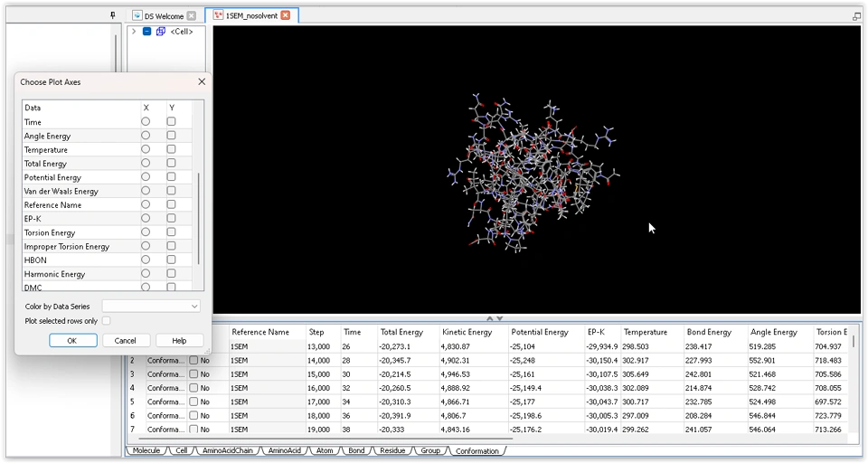This screenshot has width=868, height=463.
Task: Check Total Energy for the Y axis
Action: 171,164
